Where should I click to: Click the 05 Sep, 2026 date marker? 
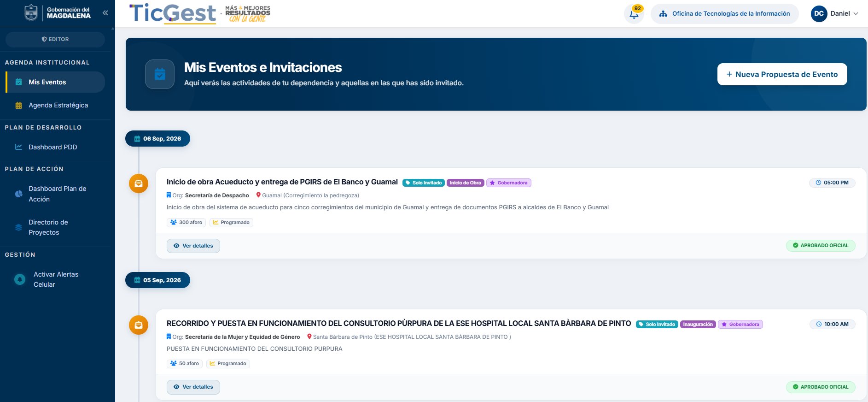pyautogui.click(x=157, y=280)
